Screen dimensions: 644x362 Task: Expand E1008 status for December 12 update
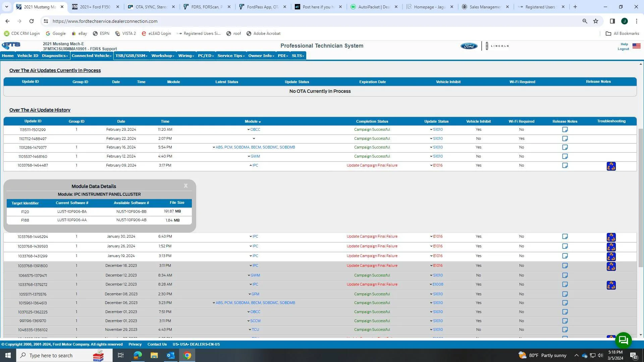(436, 285)
